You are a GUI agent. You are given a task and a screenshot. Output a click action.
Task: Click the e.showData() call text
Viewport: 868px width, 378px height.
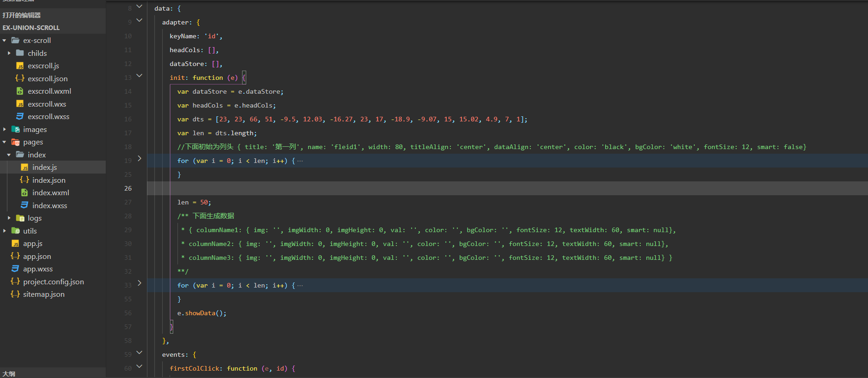pyautogui.click(x=202, y=313)
